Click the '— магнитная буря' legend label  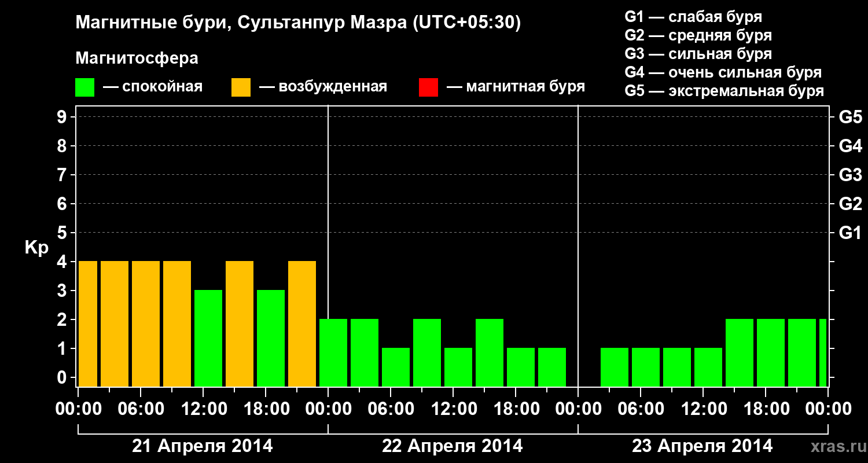[516, 87]
